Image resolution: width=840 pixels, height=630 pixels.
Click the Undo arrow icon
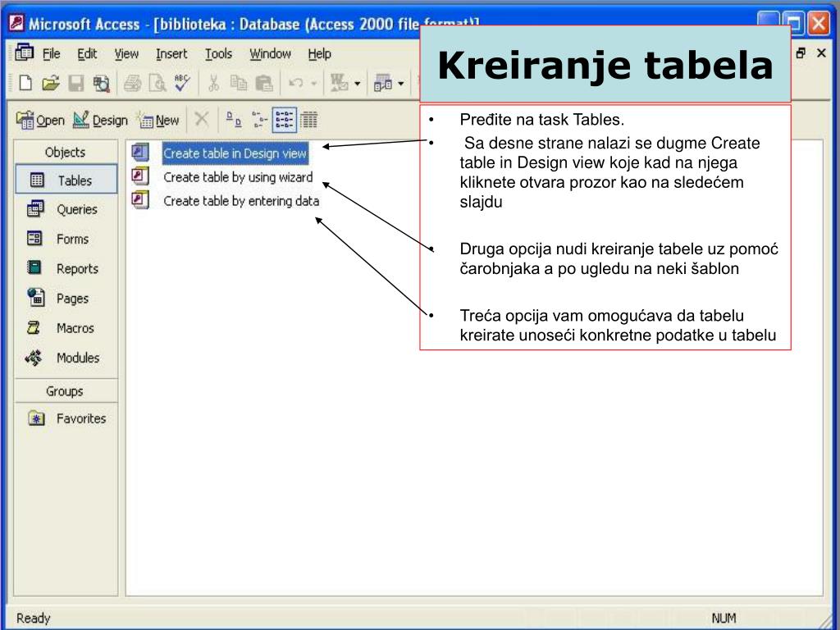coord(295,83)
